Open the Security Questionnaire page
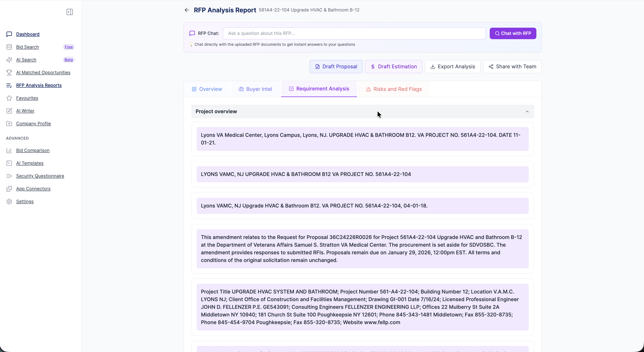Viewport: 644px width, 352px height. coord(40,176)
